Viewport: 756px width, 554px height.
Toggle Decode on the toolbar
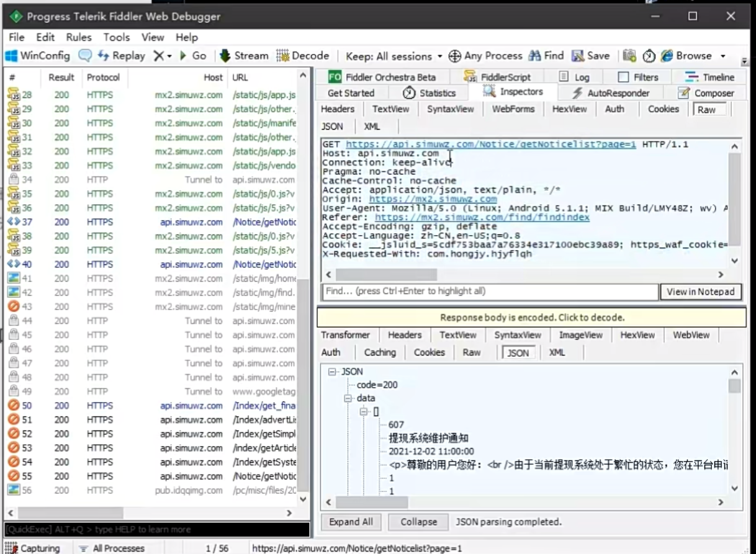point(303,56)
